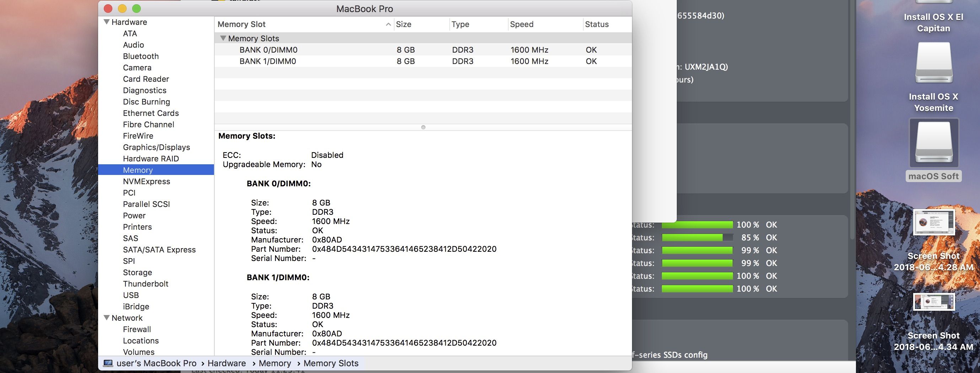Click Memory in the path bar
This screenshot has height=373, width=980.
(275, 363)
